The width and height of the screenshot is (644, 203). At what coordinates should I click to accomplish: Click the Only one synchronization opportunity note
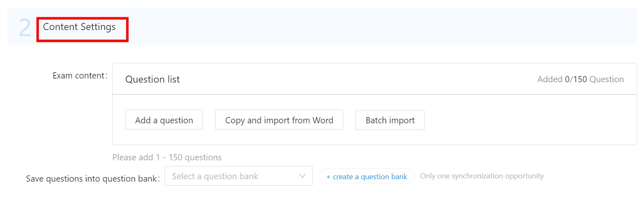(482, 176)
